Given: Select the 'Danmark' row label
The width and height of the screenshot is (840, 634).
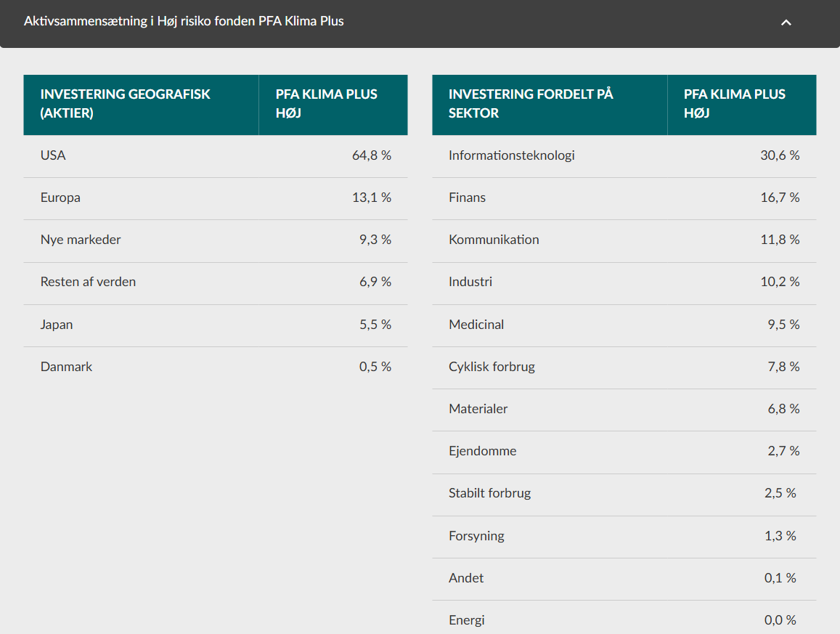Looking at the screenshot, I should [66, 367].
